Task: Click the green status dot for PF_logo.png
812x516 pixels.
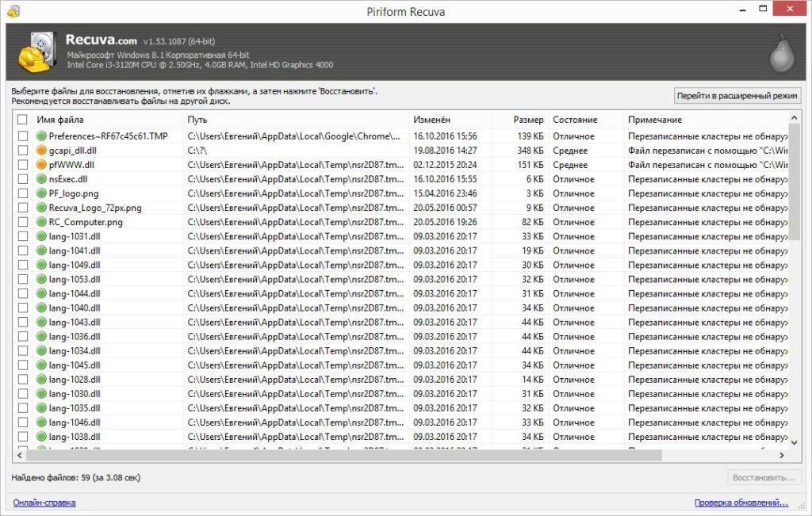Action: 42,193
